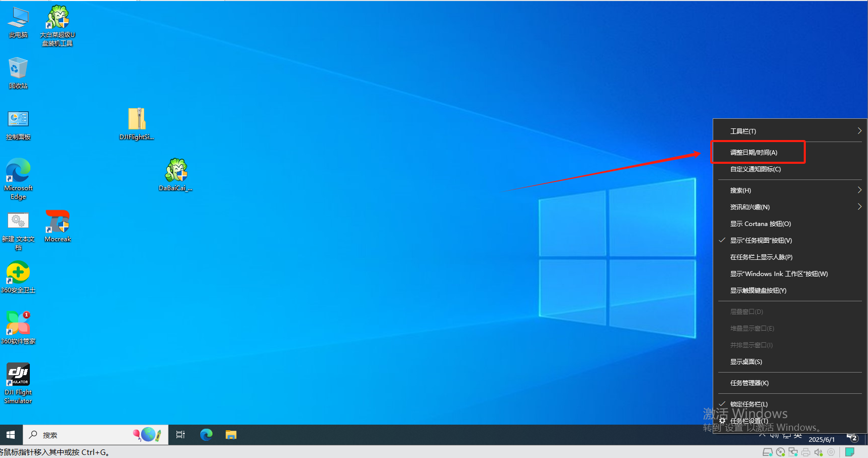Choose 自定义通知图标(C)
The height and width of the screenshot is (458, 868).
790,169
